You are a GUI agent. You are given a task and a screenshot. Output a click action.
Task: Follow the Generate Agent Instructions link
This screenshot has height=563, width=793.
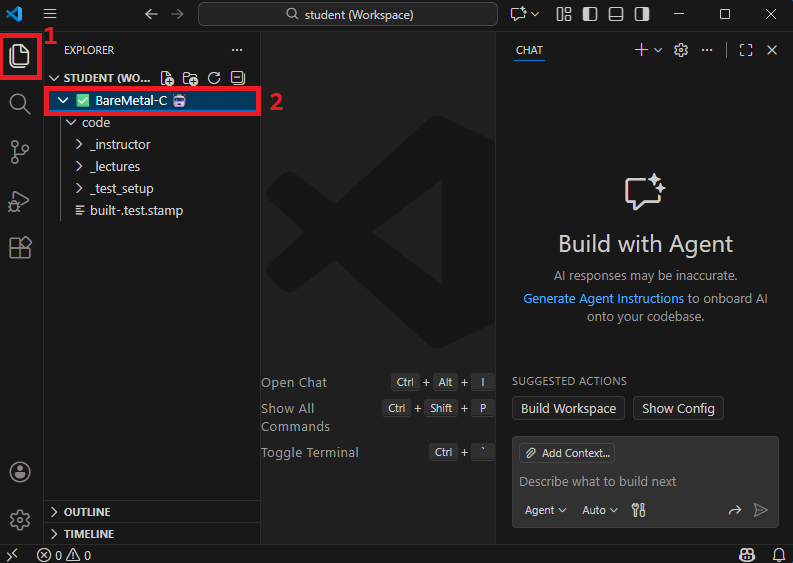point(603,298)
